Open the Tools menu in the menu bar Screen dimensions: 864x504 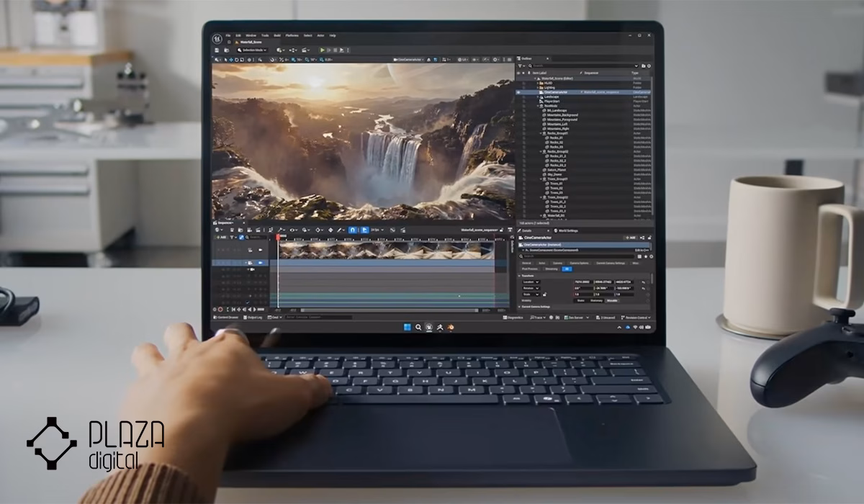265,35
